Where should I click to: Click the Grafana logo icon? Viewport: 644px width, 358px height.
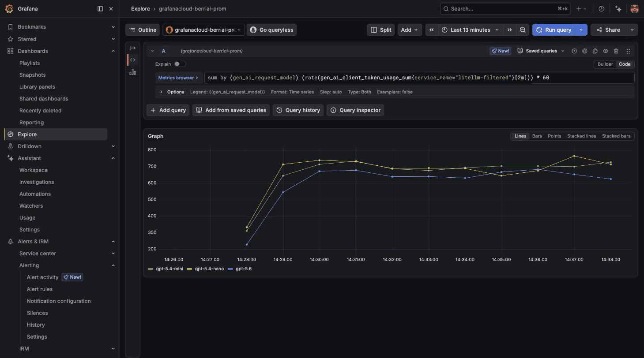point(9,9)
